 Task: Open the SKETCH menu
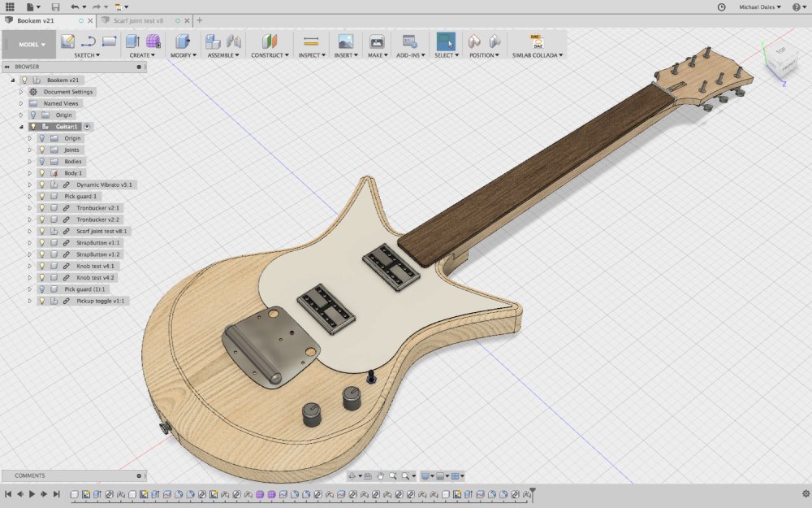87,55
